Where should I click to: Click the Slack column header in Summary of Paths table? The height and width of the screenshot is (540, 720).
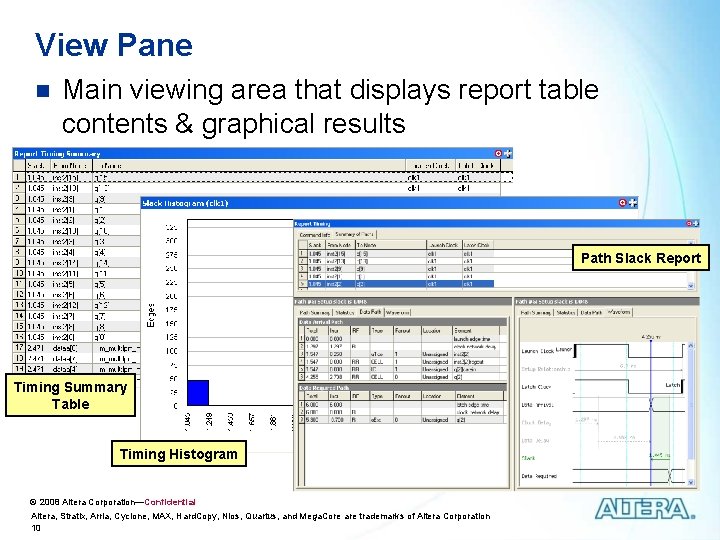(x=316, y=245)
